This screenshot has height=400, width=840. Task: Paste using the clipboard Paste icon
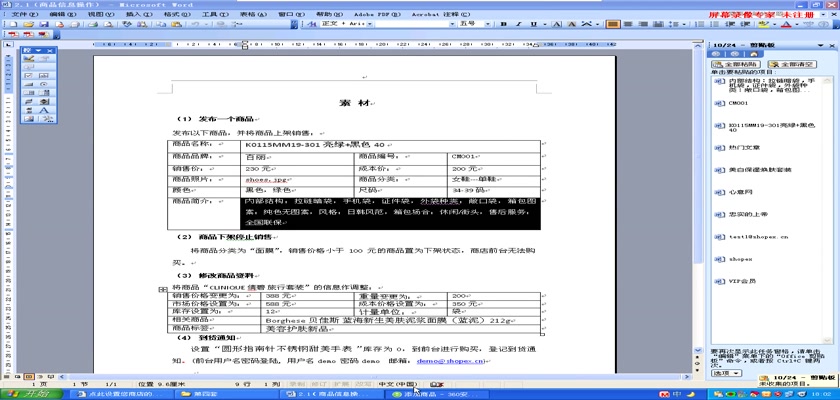tap(176, 24)
